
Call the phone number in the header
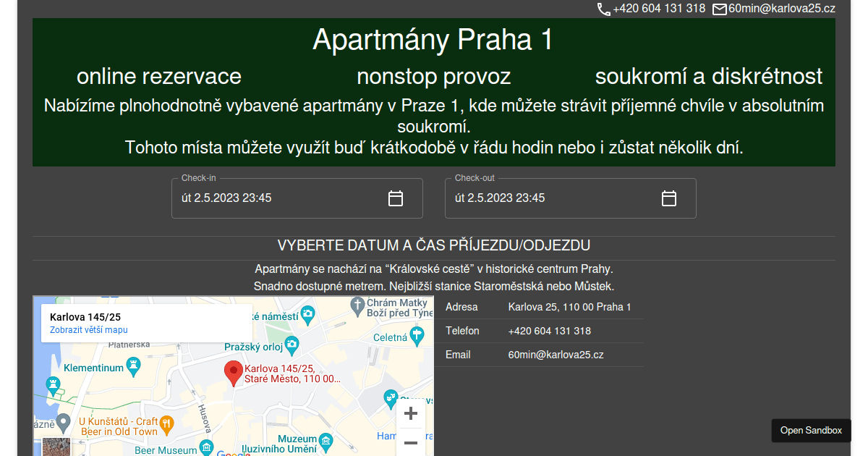click(658, 9)
